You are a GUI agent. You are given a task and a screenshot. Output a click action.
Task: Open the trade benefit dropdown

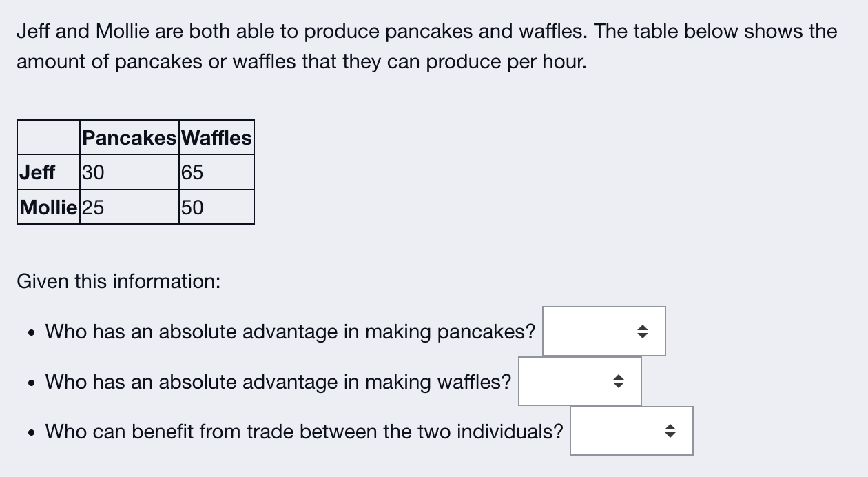pyautogui.click(x=631, y=431)
